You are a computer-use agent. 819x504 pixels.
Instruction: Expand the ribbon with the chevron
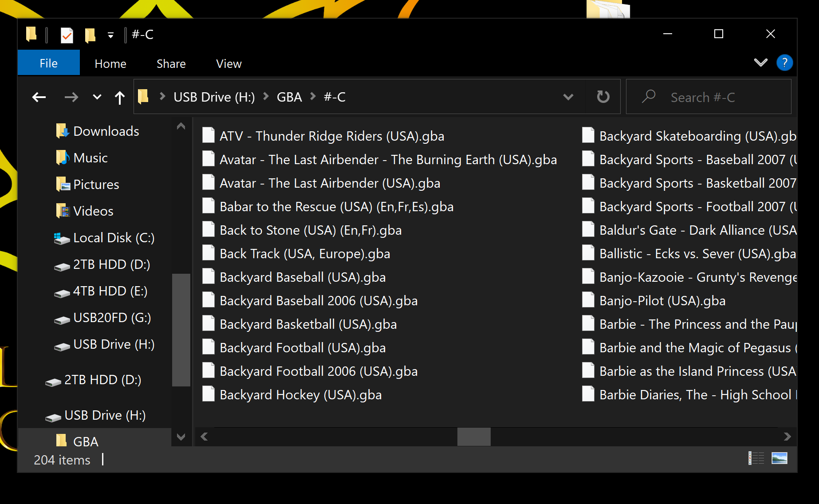760,63
